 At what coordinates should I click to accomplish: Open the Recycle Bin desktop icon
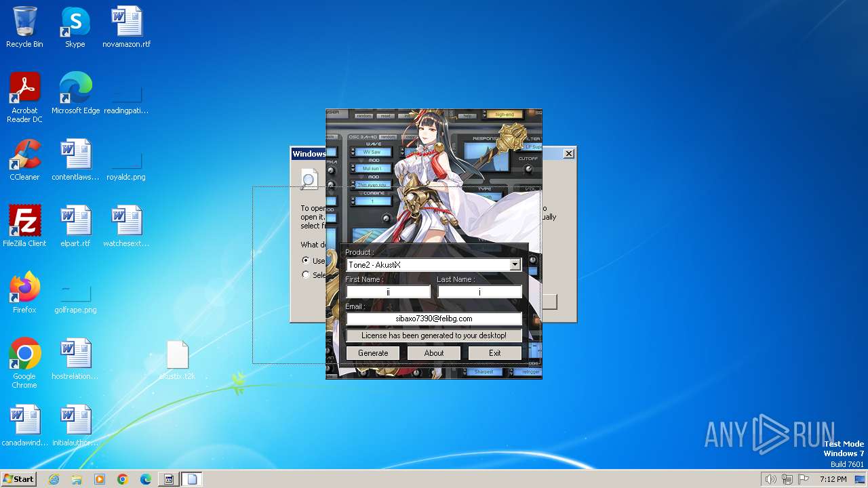[24, 27]
